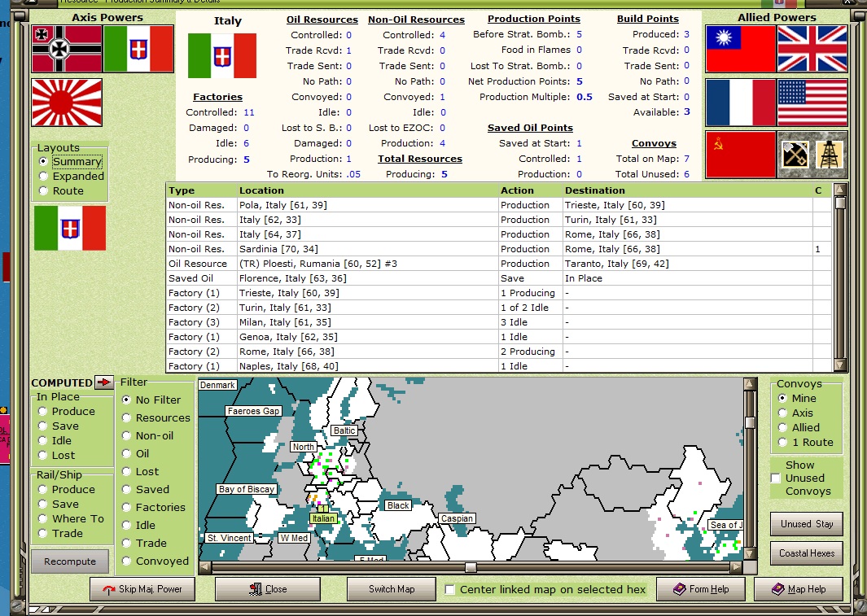The height and width of the screenshot is (616, 867).
Task: Click the oil derrick icon
Action: [830, 155]
